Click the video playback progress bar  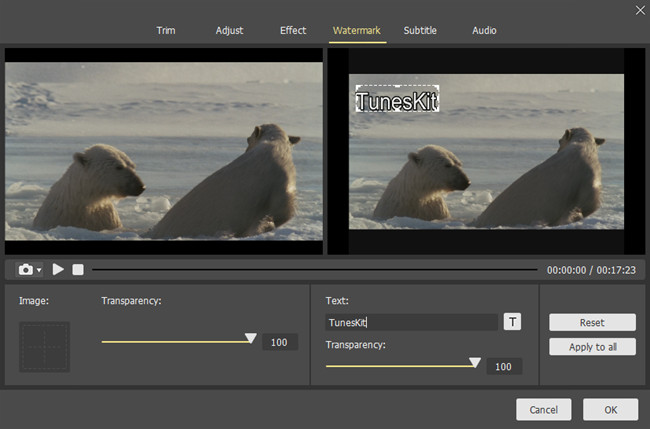point(315,270)
